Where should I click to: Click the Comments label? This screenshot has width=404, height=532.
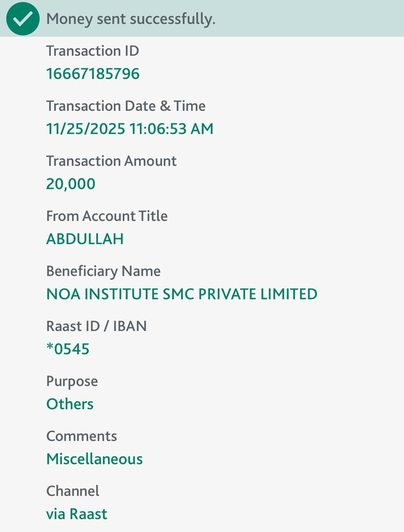(x=82, y=436)
